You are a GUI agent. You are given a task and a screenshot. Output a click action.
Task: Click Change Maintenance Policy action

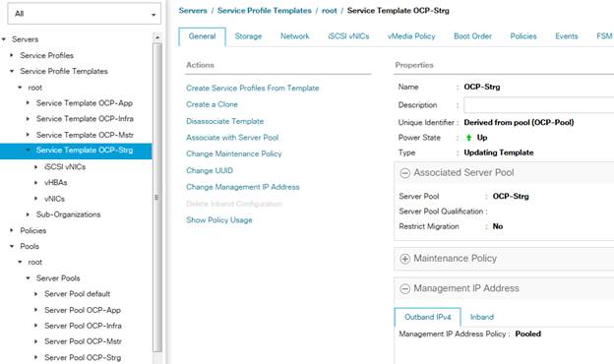point(234,153)
